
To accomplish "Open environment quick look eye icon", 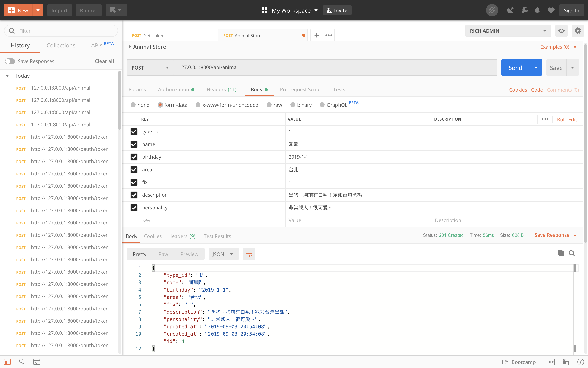I will 561,31.
